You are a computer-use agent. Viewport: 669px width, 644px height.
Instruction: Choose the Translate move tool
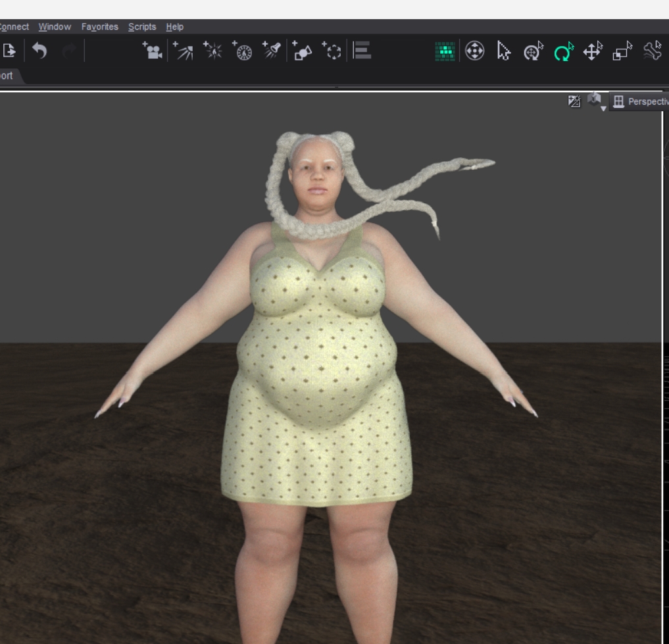[x=593, y=51]
